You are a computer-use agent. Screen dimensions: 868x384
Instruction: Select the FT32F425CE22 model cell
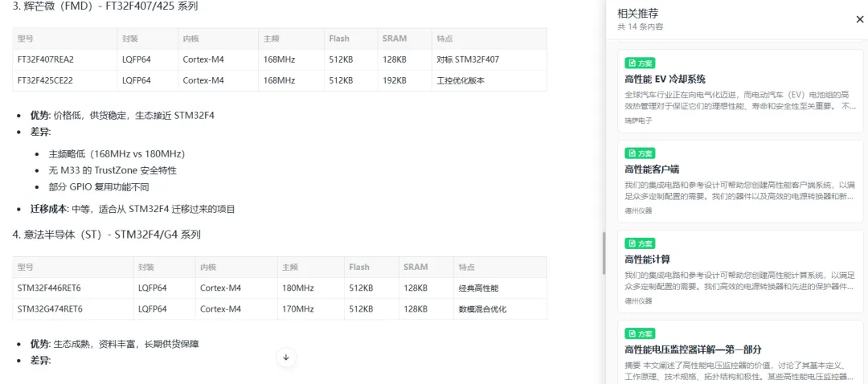65,80
